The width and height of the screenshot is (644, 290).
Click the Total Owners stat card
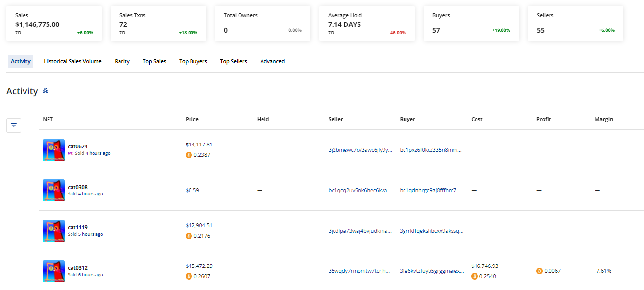point(262,24)
